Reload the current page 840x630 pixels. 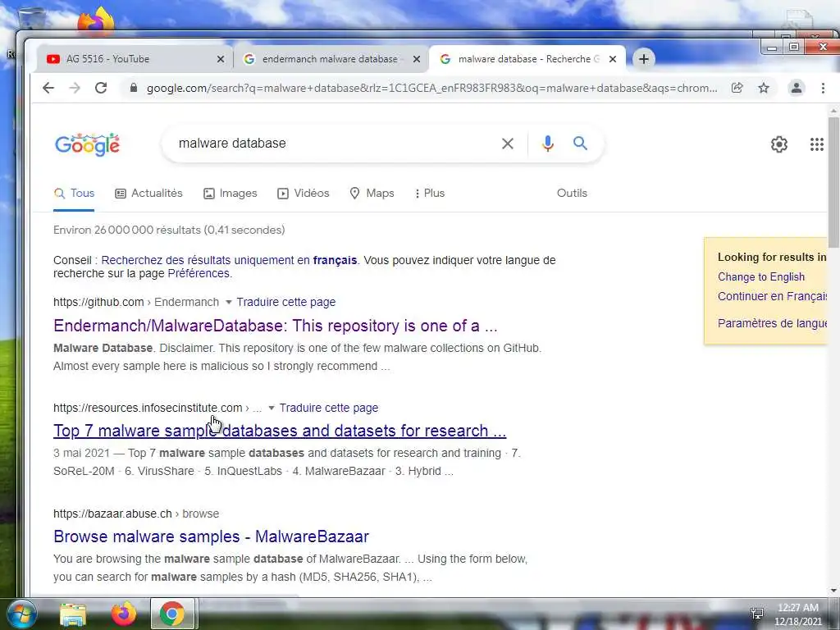click(101, 88)
